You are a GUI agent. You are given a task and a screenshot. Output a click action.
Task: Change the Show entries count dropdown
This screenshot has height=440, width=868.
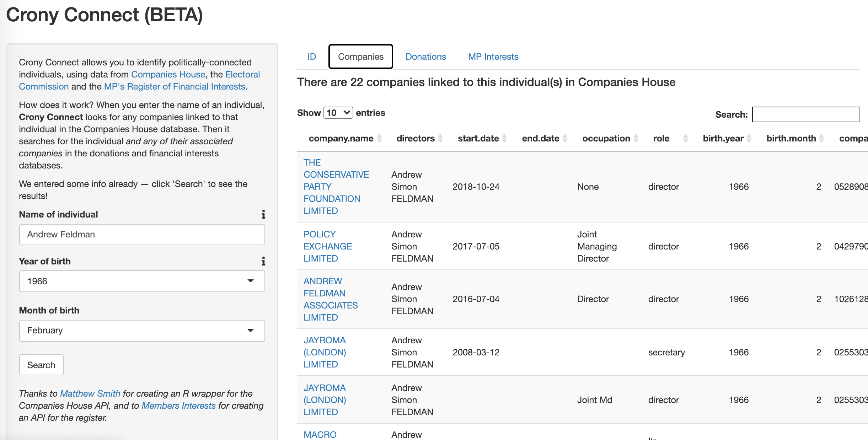point(338,113)
